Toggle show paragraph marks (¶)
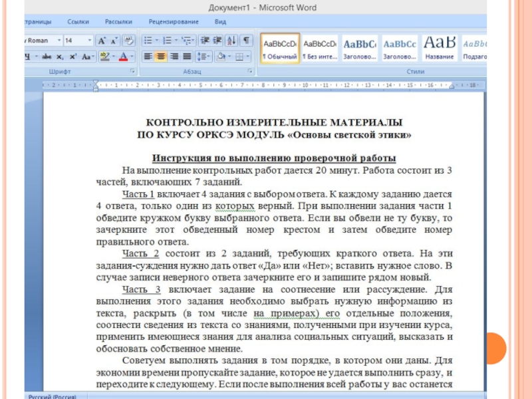The image size is (532, 399). click(x=246, y=41)
